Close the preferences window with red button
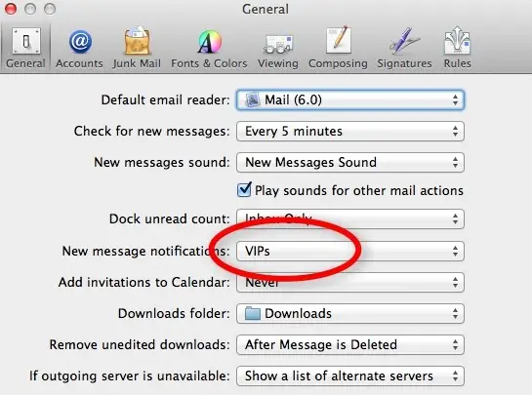The image size is (532, 395). point(11,9)
